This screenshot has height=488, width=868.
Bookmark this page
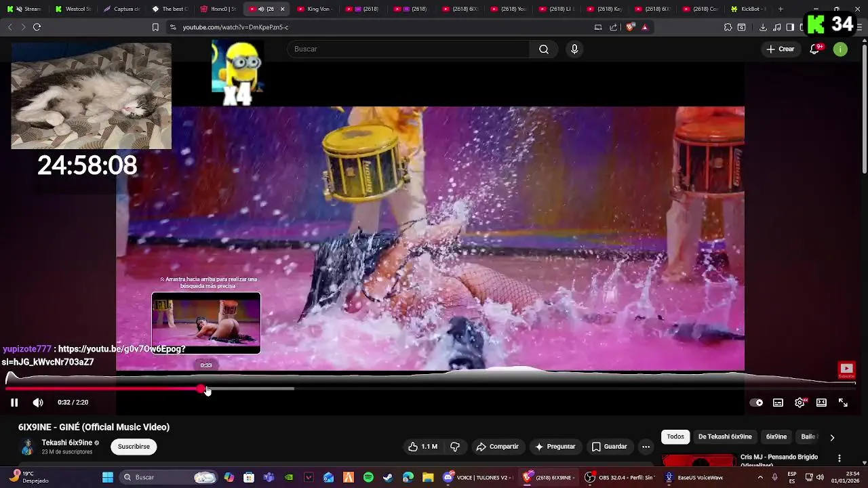tap(155, 27)
